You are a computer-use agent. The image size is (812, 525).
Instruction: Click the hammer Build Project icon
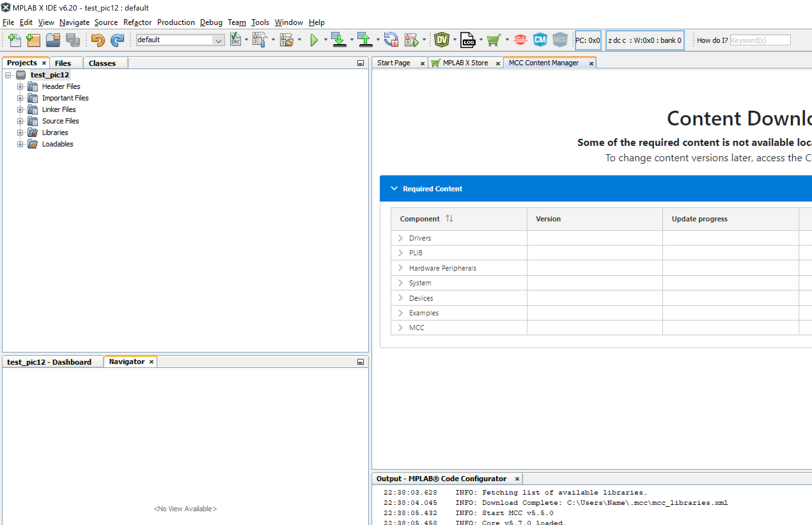point(260,40)
